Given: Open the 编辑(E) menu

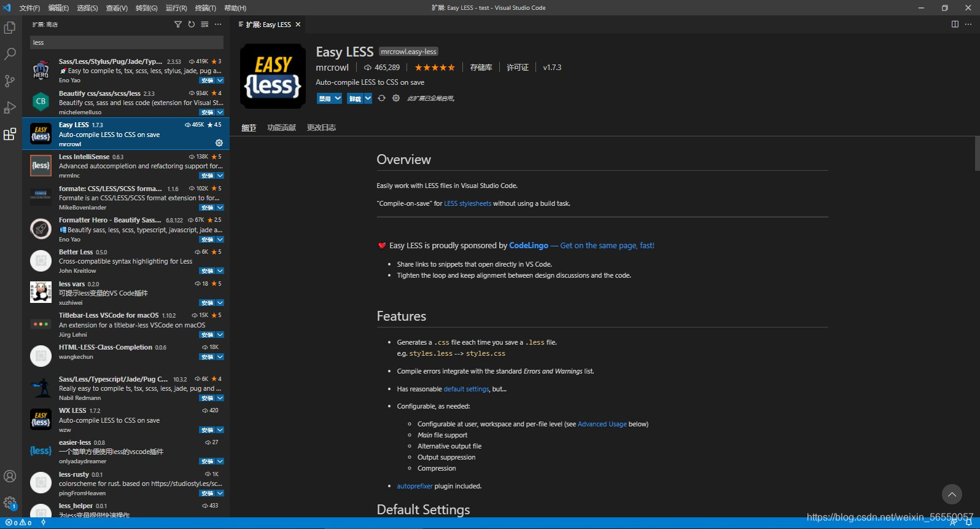Looking at the screenshot, I should [x=59, y=8].
